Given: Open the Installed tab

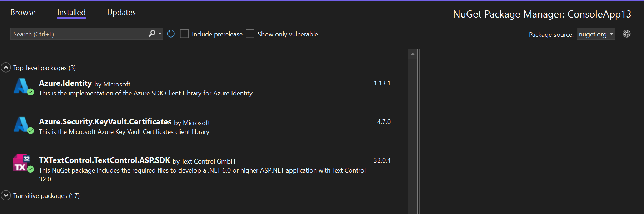Looking at the screenshot, I should pos(71,13).
